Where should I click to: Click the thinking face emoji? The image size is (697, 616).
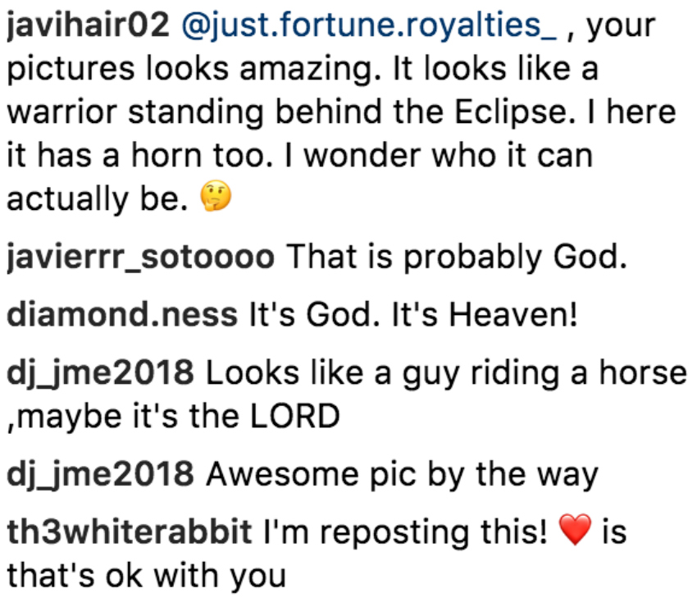click(216, 196)
